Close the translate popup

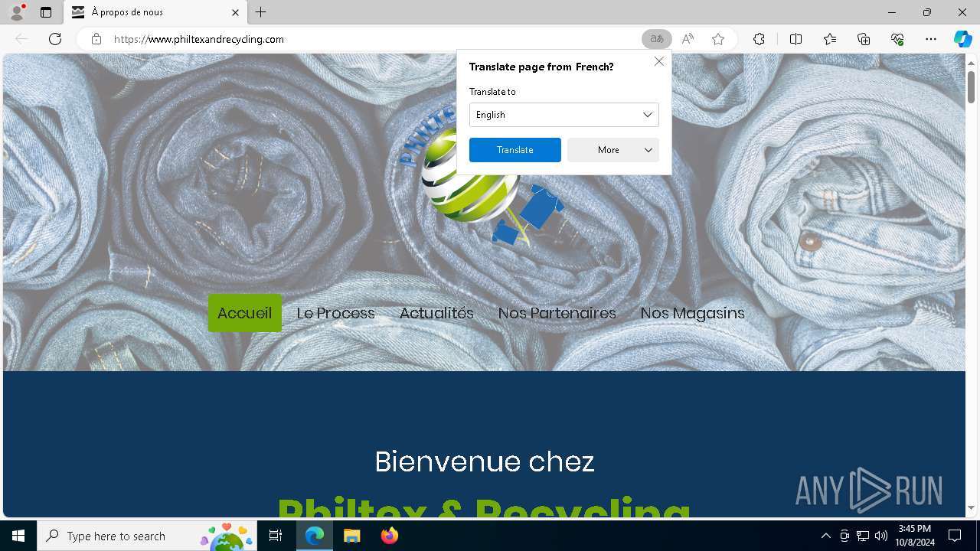pyautogui.click(x=659, y=61)
